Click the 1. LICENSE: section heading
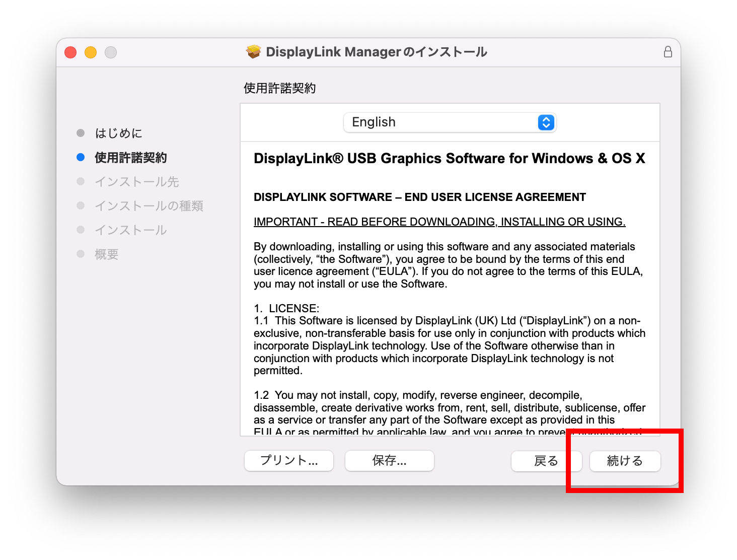 pos(286,308)
